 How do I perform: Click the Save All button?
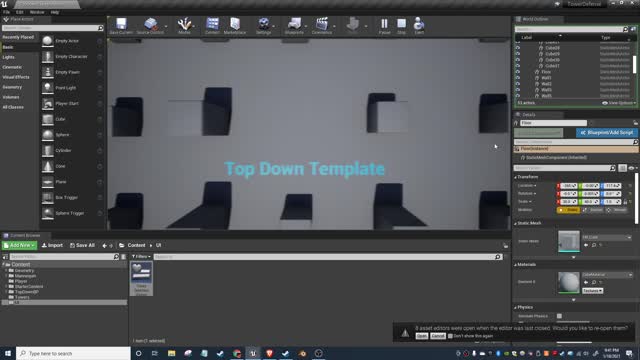tap(82, 245)
